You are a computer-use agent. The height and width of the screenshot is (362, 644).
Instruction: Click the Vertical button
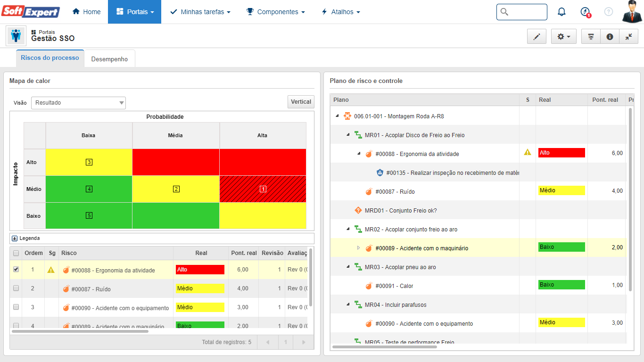click(x=301, y=102)
